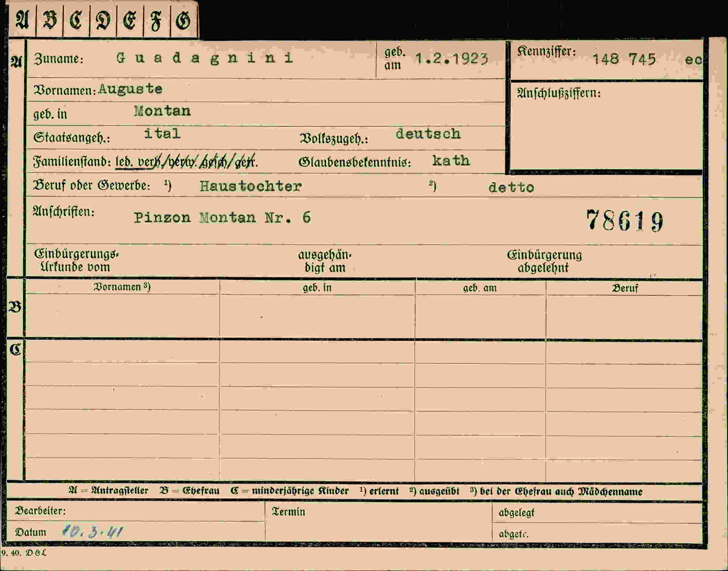Click section letter B in left margin
Image resolution: width=728 pixels, height=571 pixels.
click(x=15, y=307)
